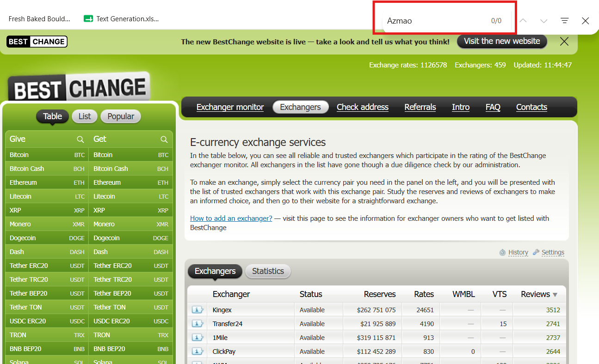Select Bitcoin Cash in the Get column

pyautogui.click(x=131, y=169)
